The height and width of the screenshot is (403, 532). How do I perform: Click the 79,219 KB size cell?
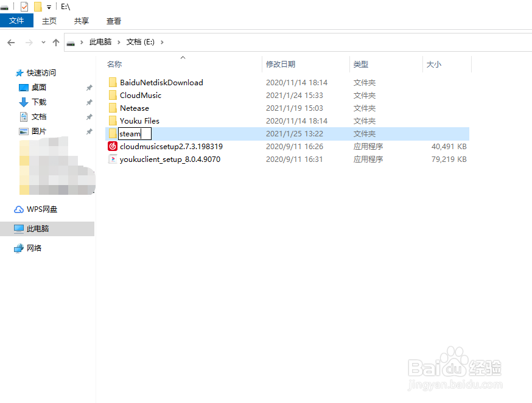coord(449,159)
